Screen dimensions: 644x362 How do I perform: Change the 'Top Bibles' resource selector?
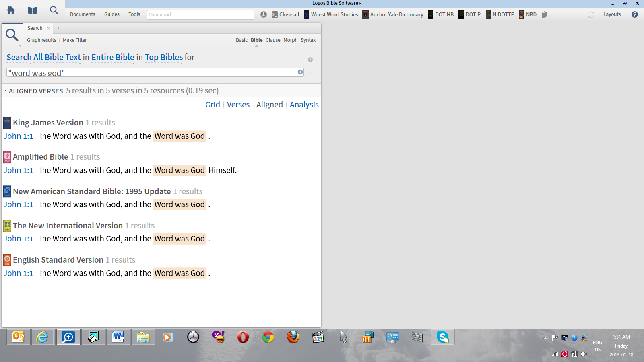click(164, 57)
